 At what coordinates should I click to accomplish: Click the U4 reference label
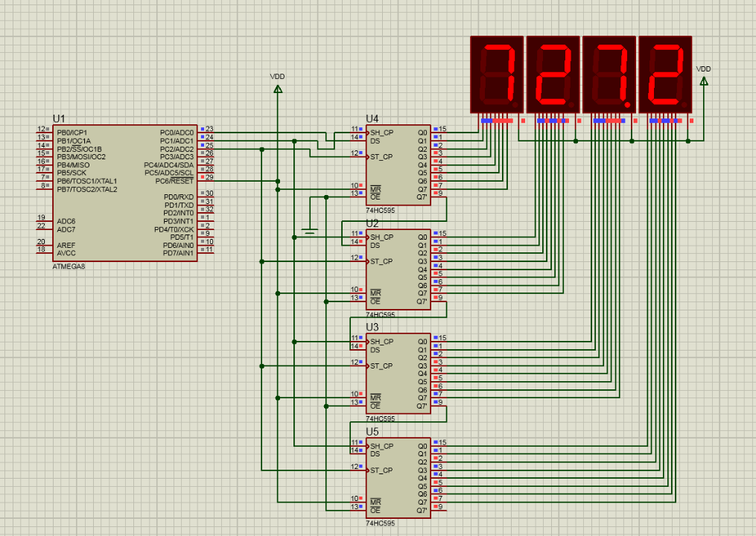point(372,118)
